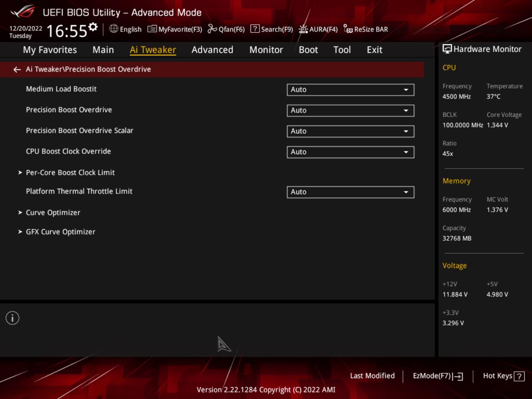Switch to the Main tab

coord(103,50)
